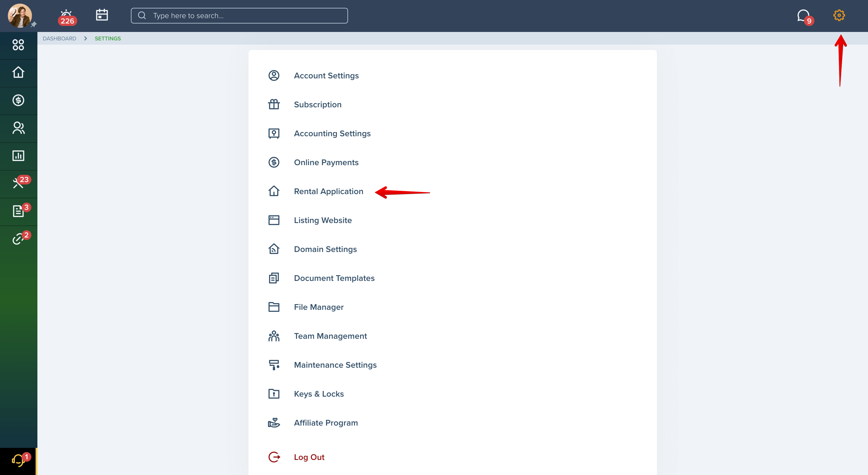Screen dimensions: 868x475
Task: Open Team Management
Action: [x=330, y=336]
